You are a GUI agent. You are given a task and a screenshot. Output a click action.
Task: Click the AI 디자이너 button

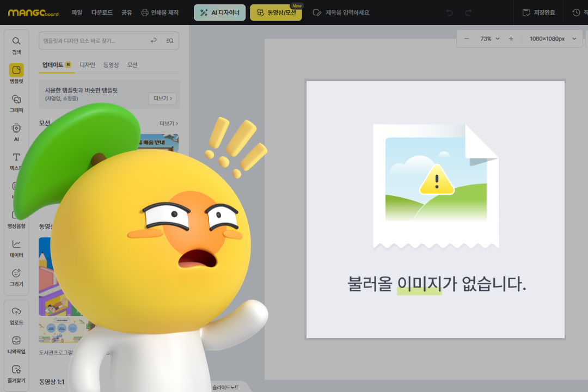(x=219, y=13)
